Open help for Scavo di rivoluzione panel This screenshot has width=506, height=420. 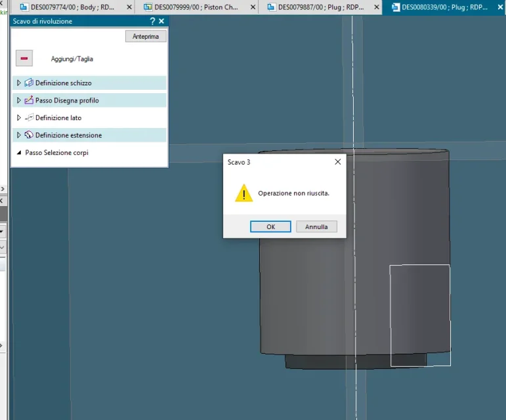(152, 21)
